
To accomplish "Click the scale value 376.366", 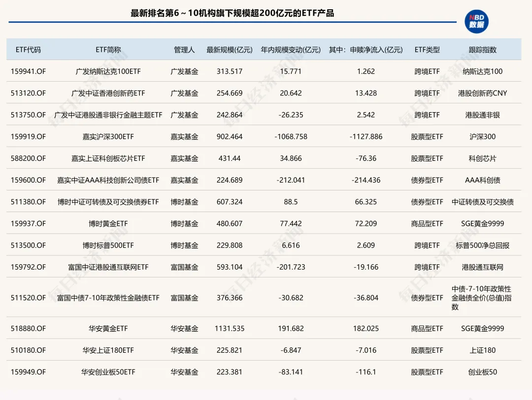I will pos(230,298).
